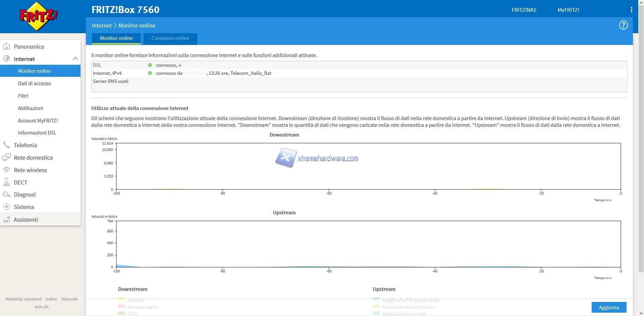Collapse the Internet menu chevron
Image resolution: width=644 pixels, height=316 pixels.
click(x=75, y=59)
